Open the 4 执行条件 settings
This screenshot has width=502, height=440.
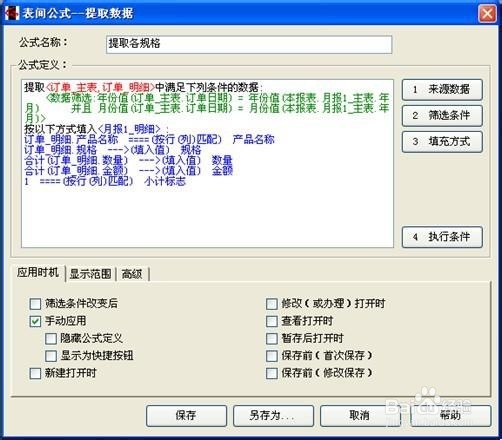(442, 237)
